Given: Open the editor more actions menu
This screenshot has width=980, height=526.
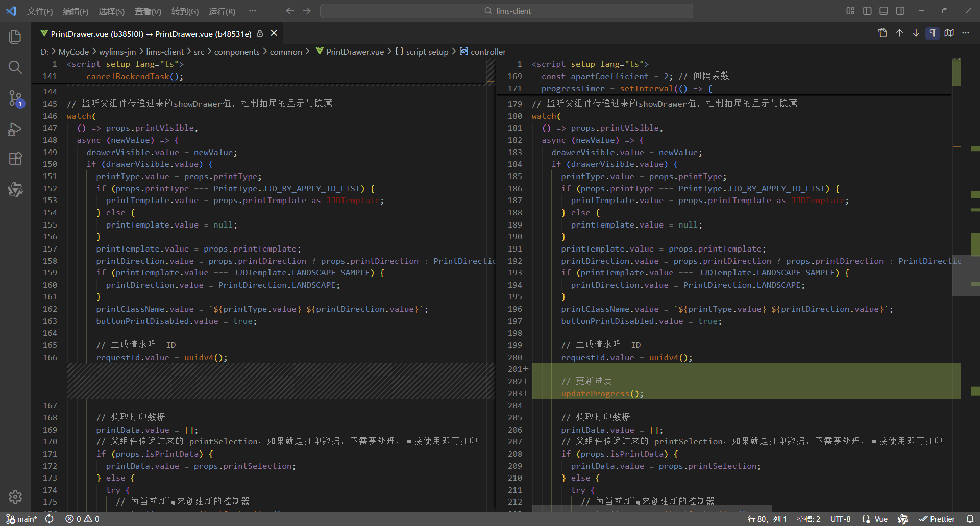Looking at the screenshot, I should (x=966, y=33).
